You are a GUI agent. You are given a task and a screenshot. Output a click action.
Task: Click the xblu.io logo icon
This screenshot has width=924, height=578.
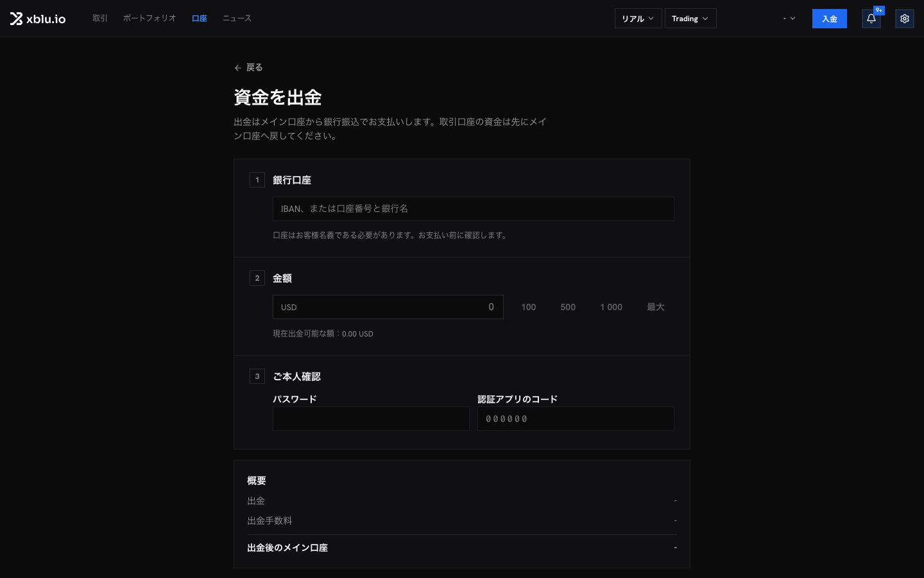(x=16, y=19)
